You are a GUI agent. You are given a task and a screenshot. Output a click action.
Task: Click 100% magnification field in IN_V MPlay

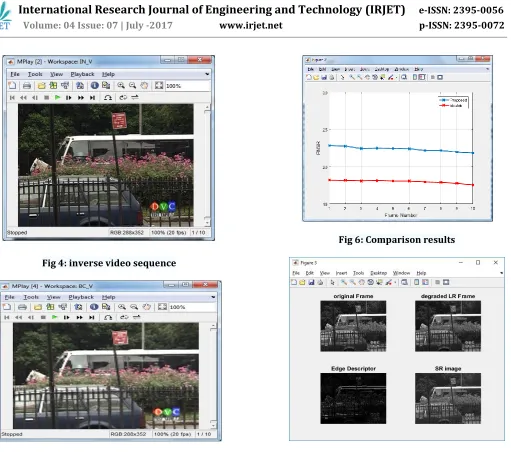coord(187,86)
